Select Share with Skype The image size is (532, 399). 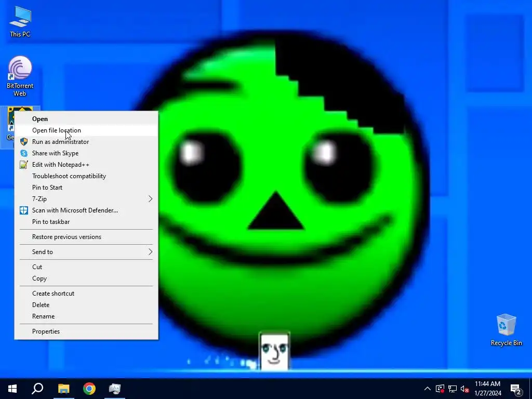[x=86, y=153]
